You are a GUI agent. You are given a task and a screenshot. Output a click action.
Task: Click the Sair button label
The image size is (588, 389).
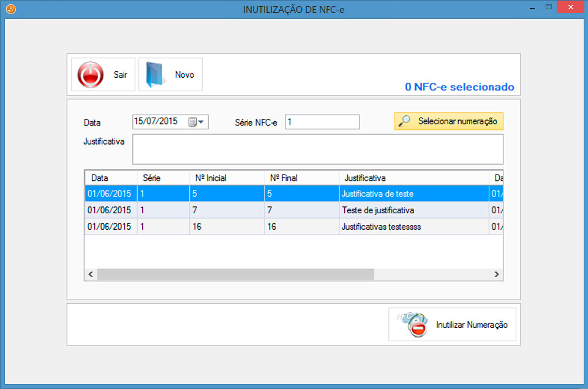(x=121, y=75)
